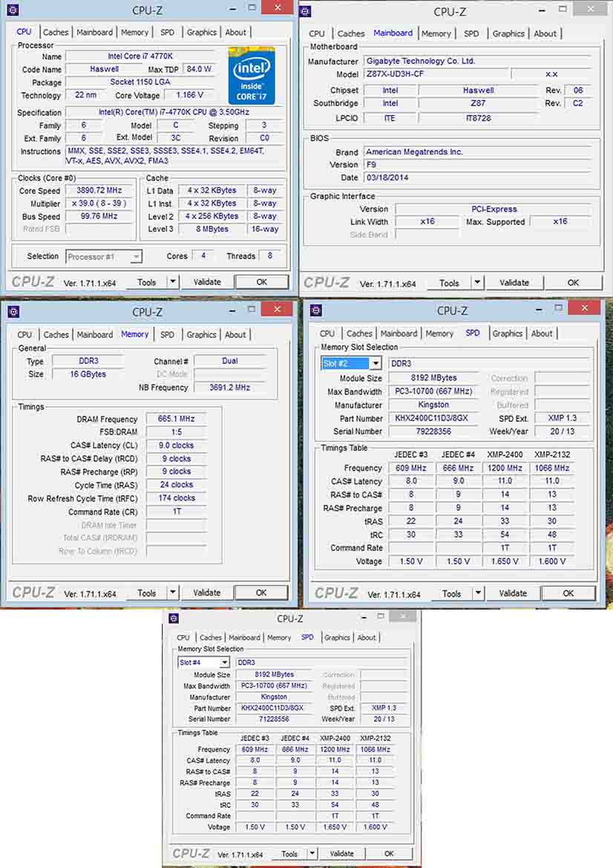Select the SPD tab in the Gigabyte Mainboard window
This screenshot has width=613, height=868.
point(471,33)
